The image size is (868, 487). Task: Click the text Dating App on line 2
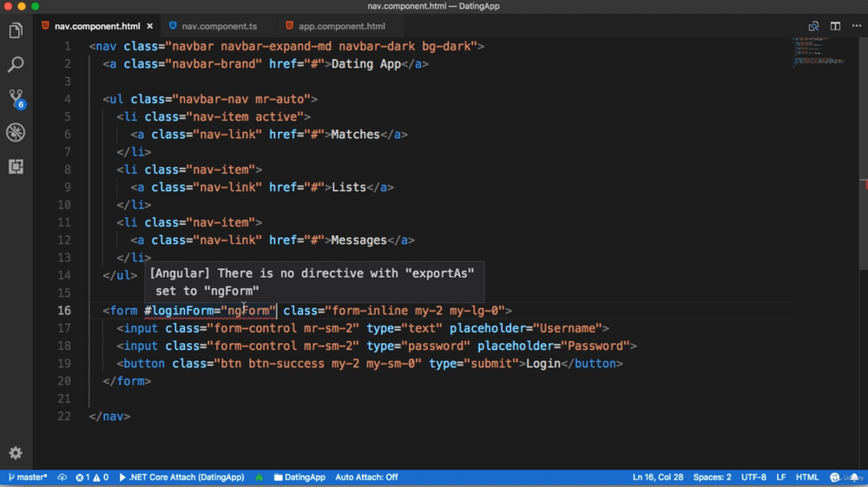[x=366, y=64]
